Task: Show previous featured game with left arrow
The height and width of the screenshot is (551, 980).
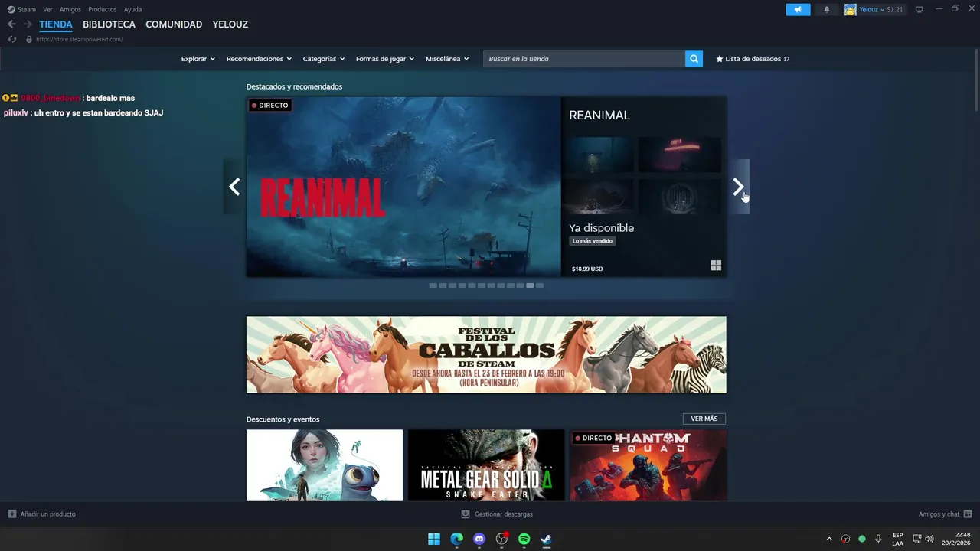Action: 234,187
